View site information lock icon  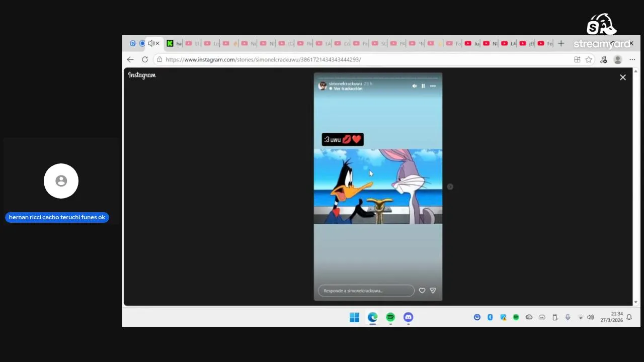[159, 59]
